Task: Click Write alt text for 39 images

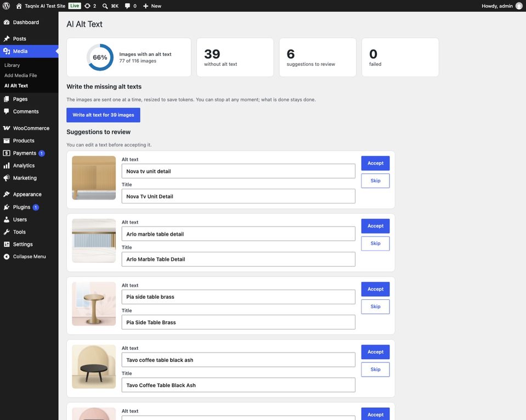Action: [x=103, y=115]
